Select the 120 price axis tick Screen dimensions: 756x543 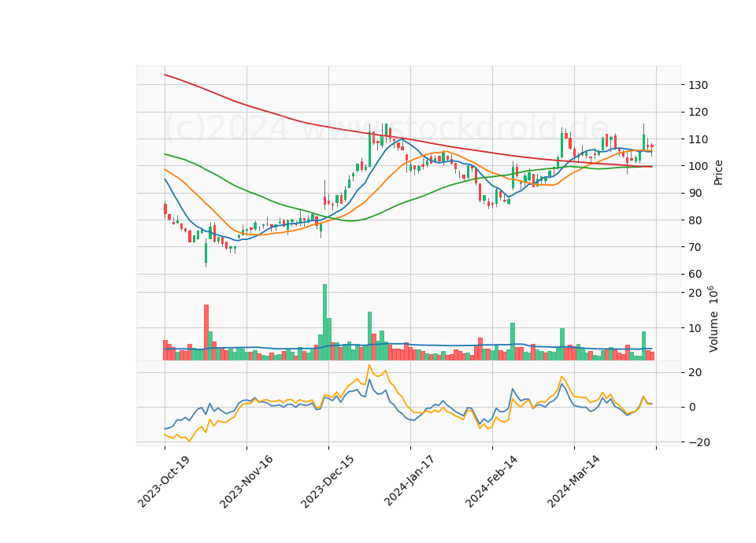pos(699,113)
